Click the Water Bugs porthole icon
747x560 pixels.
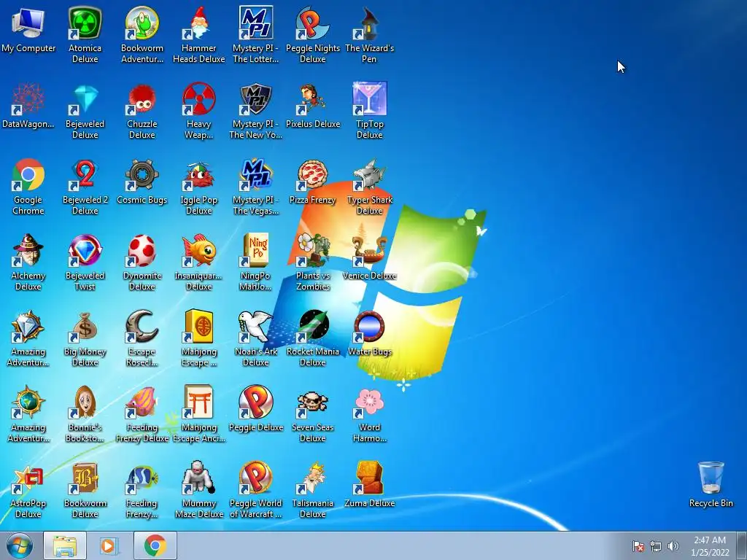point(369,326)
